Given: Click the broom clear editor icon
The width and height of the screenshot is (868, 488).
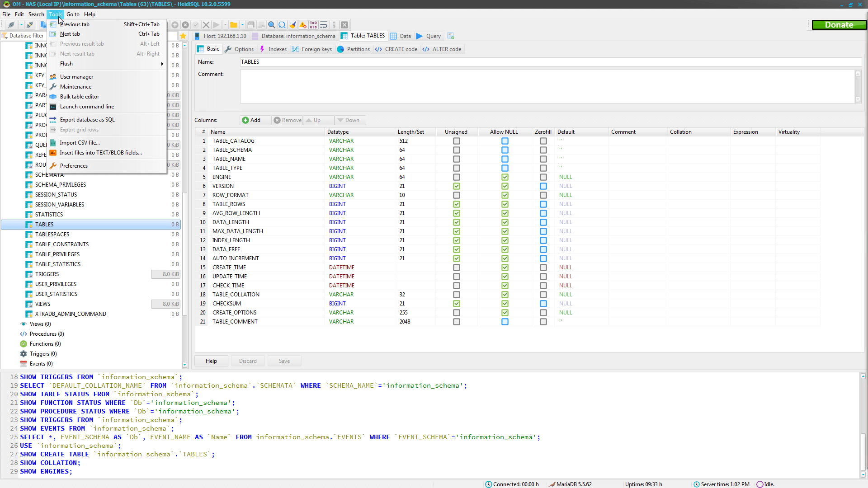Looking at the screenshot, I should [292, 25].
